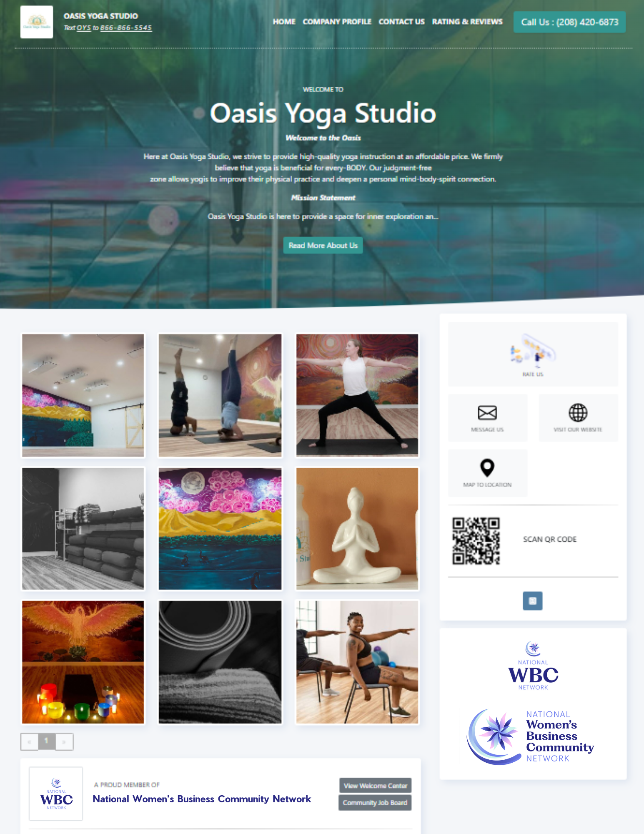
Task: Open the Contact Us menu item
Action: pos(401,22)
